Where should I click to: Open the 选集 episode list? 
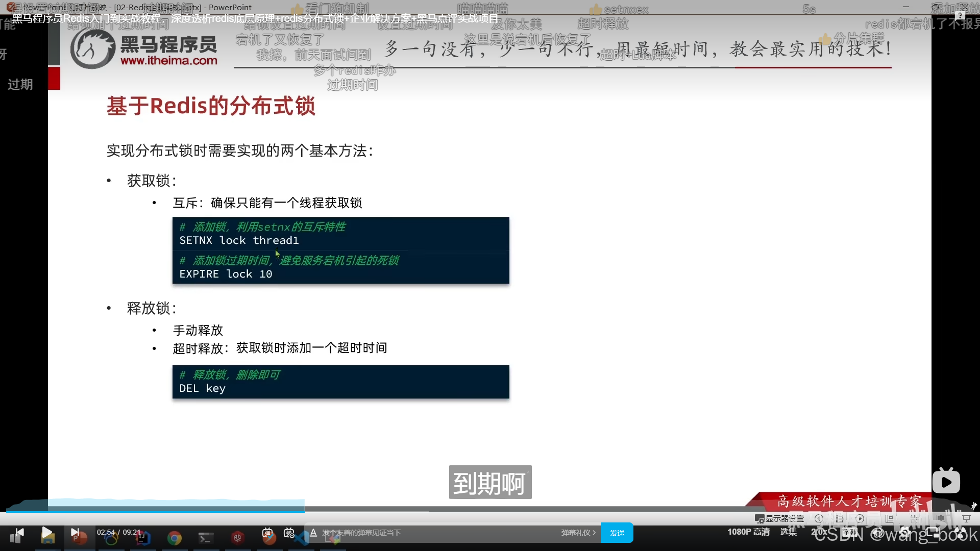click(788, 532)
